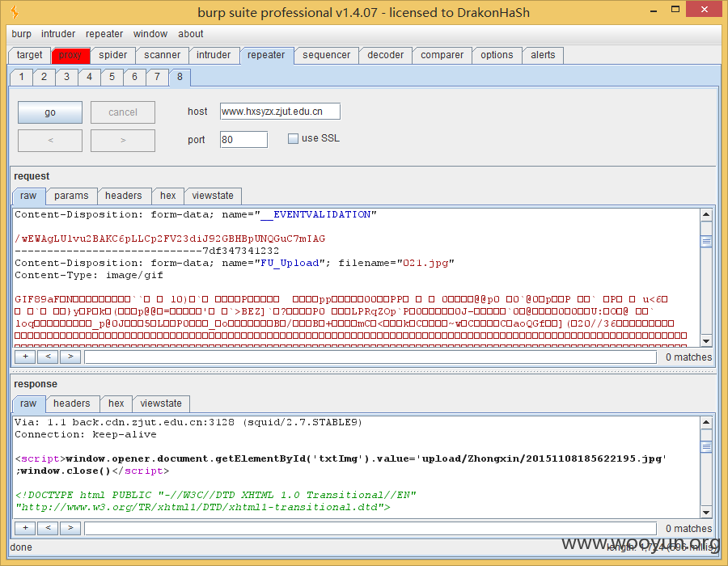Select repeater request tab 3

tap(66, 77)
